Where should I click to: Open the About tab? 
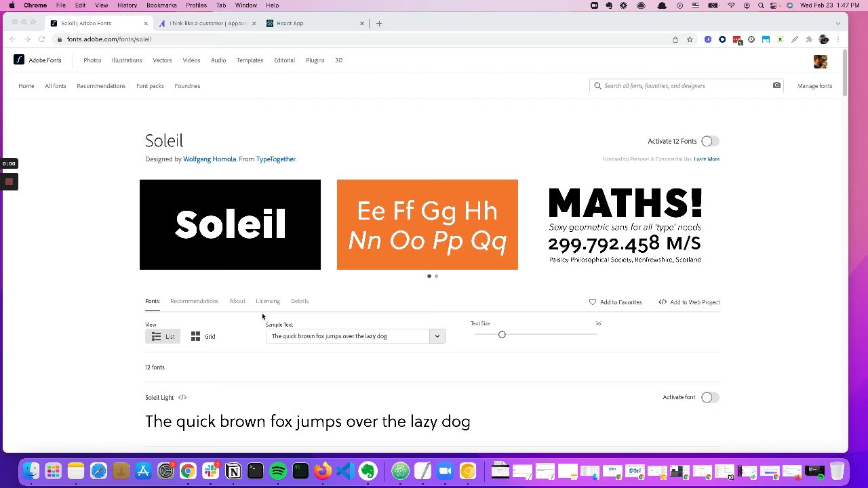[237, 301]
